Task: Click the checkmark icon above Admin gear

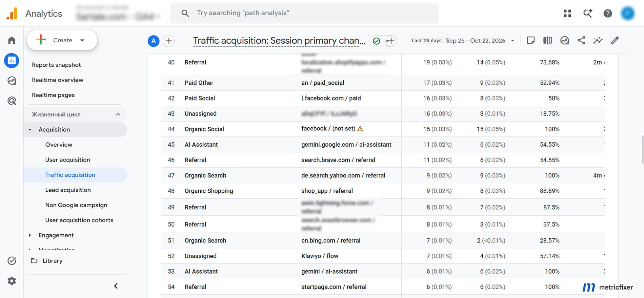Action: (x=12, y=260)
